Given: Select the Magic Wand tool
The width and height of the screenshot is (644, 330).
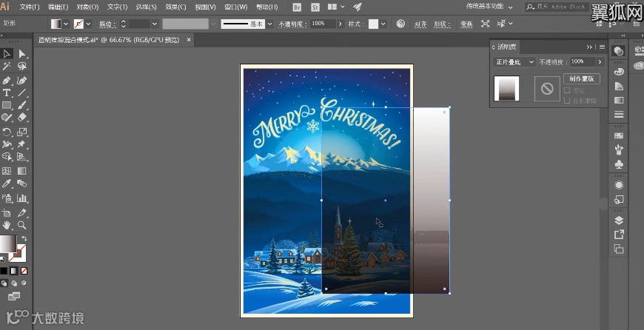Looking at the screenshot, I should (7, 67).
